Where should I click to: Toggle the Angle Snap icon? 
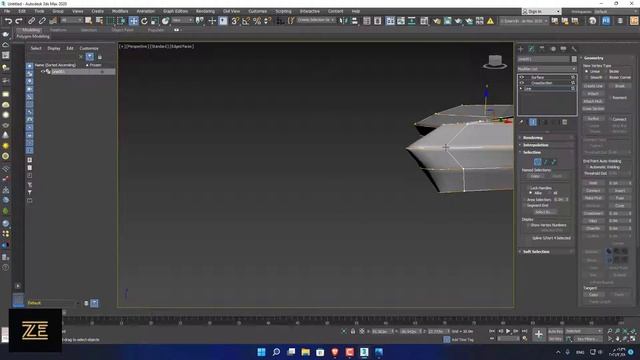[246, 21]
